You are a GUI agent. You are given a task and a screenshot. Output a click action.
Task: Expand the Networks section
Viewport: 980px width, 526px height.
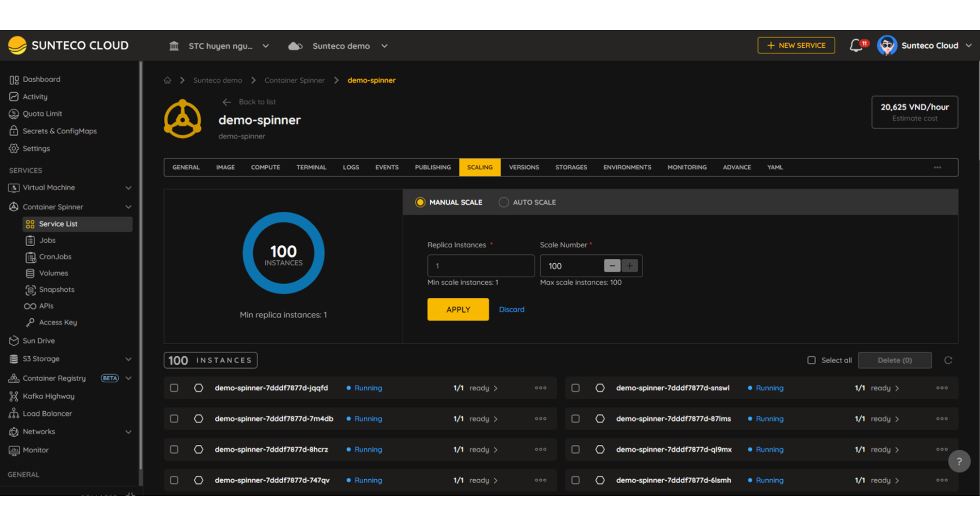[128, 432]
